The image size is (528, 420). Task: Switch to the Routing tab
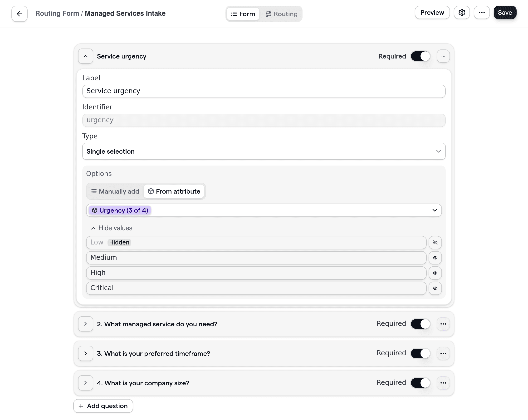point(281,14)
